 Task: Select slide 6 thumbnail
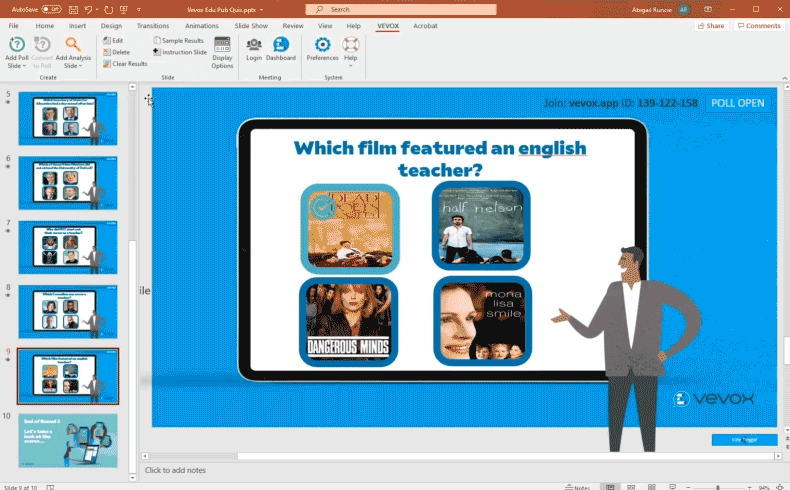68,183
